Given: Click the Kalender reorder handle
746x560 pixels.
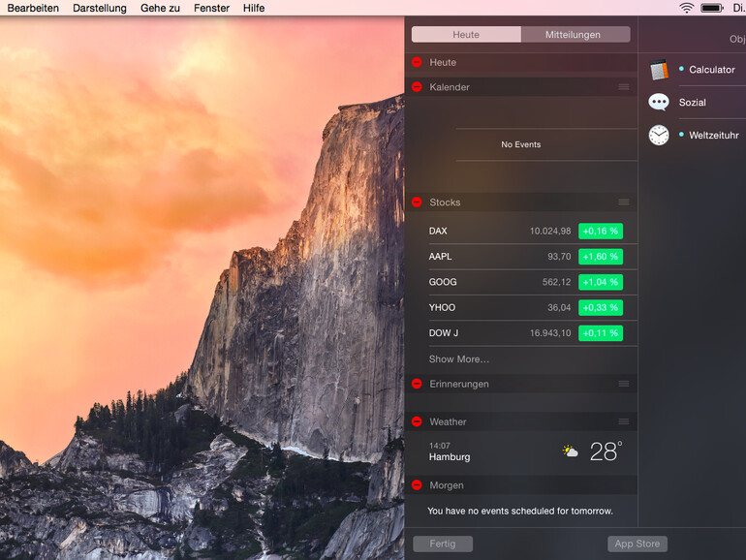Looking at the screenshot, I should point(624,87).
